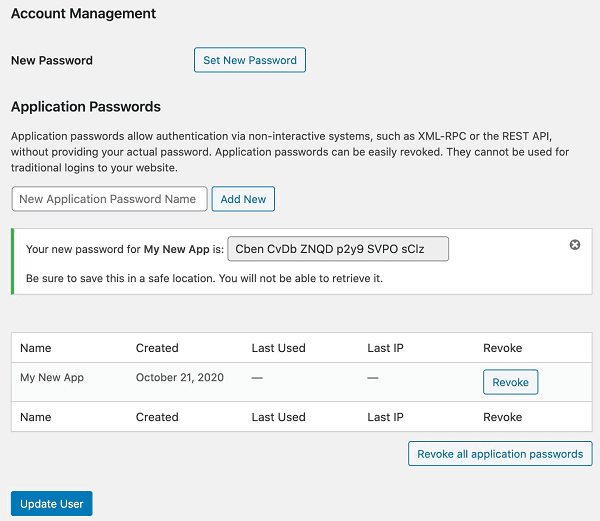Click the Created label in table footer row
The height and width of the screenshot is (521, 600).
(157, 417)
